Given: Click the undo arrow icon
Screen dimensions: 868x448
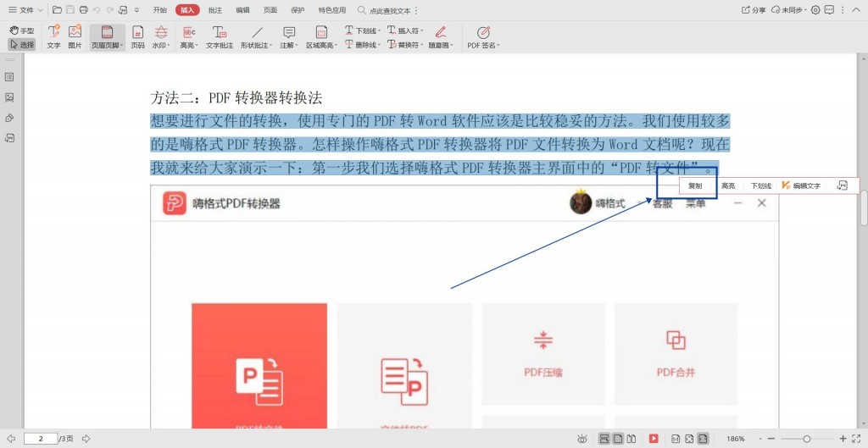Looking at the screenshot, I should coord(97,10).
